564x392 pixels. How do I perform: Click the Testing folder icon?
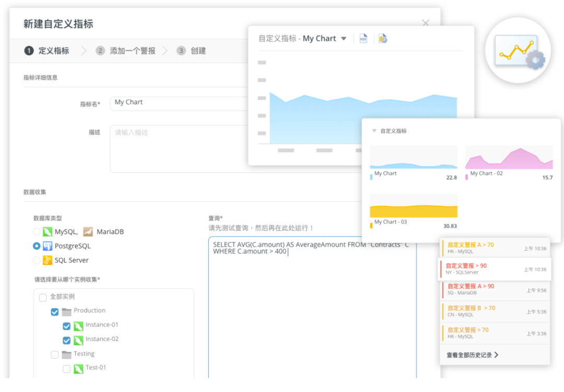click(x=66, y=354)
